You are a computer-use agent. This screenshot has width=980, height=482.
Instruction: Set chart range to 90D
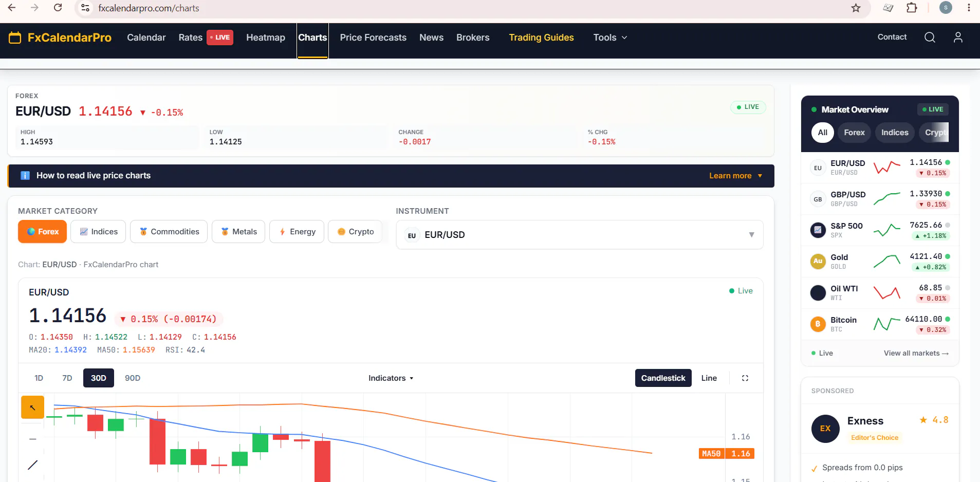coord(133,378)
